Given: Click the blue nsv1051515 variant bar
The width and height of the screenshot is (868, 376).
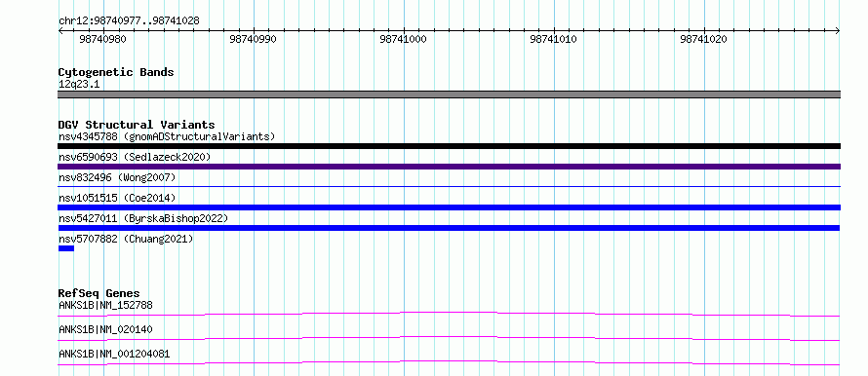Looking at the screenshot, I should click(x=449, y=207).
